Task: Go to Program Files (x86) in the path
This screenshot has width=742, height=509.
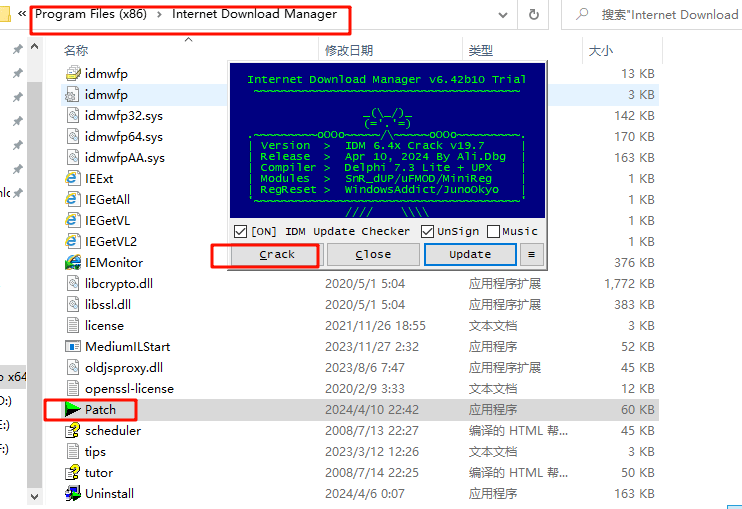Action: tap(91, 14)
